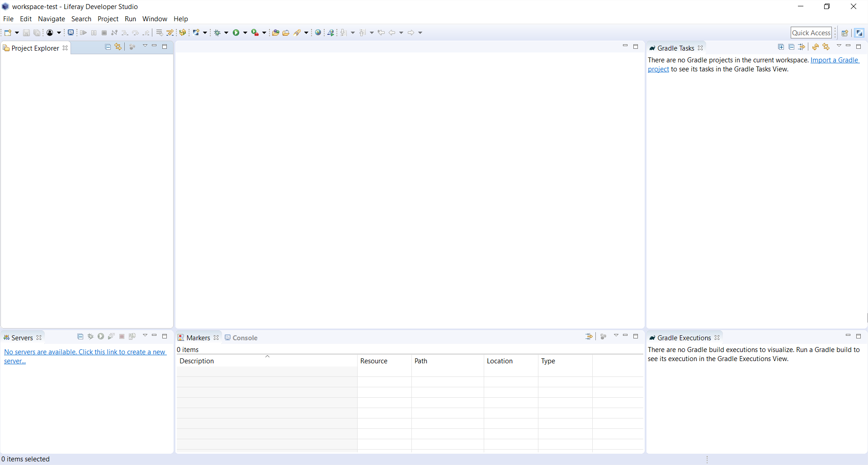
Task: Click Start server icon in Servers view
Action: pos(101,337)
